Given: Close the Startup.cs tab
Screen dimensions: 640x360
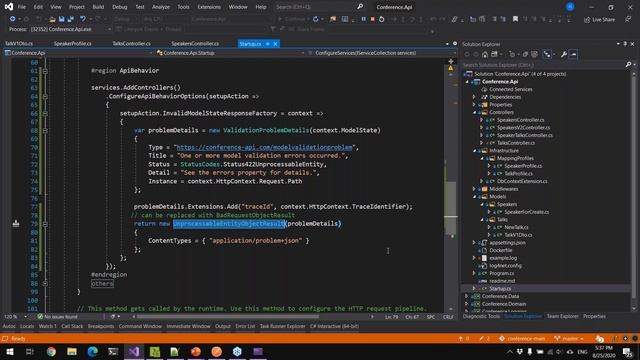Looking at the screenshot, I should pyautogui.click(x=276, y=44).
